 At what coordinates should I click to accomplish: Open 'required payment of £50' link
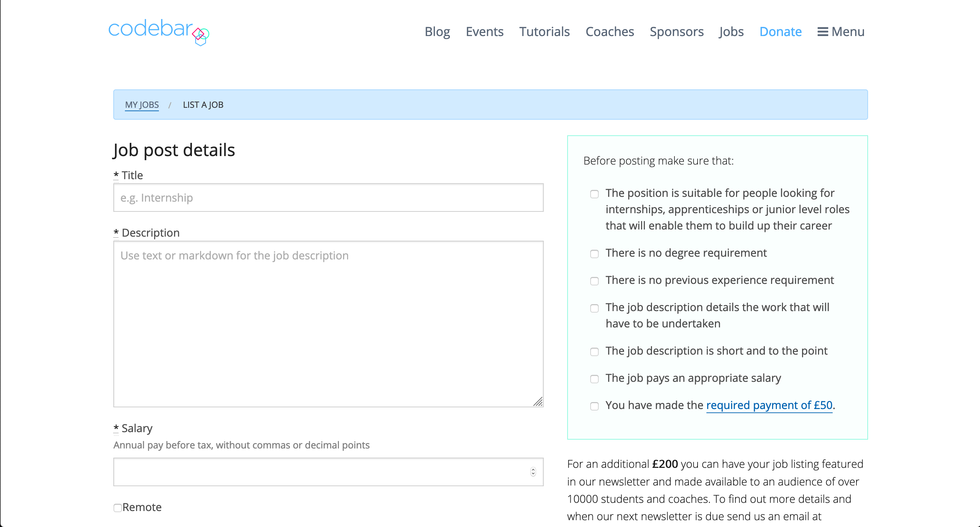pyautogui.click(x=769, y=405)
